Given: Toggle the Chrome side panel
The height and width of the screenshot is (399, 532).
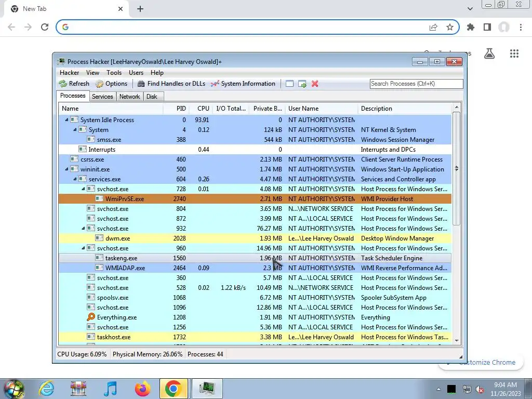Looking at the screenshot, I should click(x=487, y=27).
